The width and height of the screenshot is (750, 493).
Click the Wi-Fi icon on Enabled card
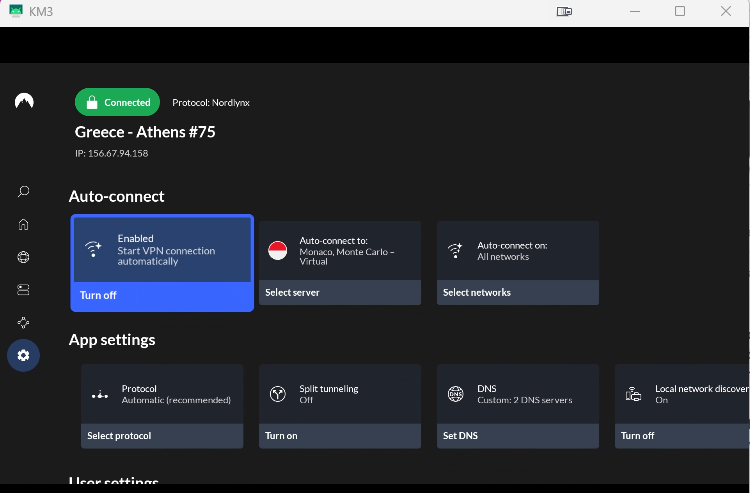click(x=93, y=249)
